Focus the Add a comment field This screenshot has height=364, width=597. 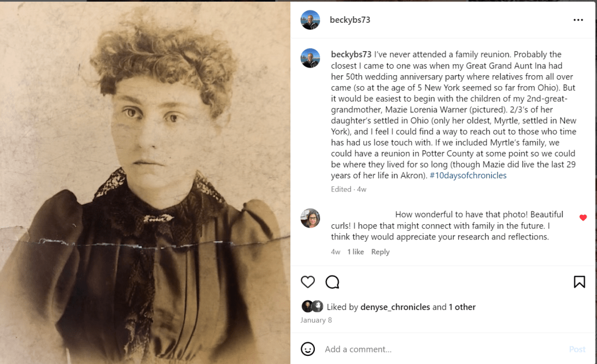[444, 349]
